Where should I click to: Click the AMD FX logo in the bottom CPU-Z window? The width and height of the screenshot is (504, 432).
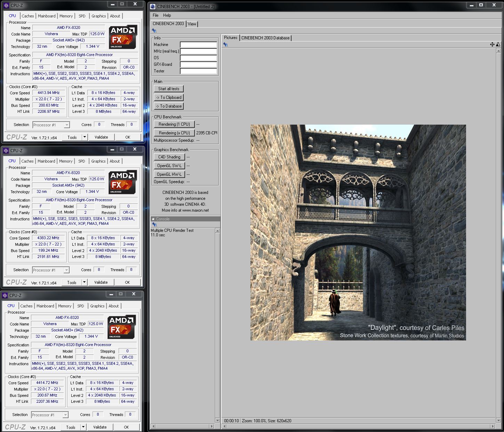pyautogui.click(x=121, y=327)
